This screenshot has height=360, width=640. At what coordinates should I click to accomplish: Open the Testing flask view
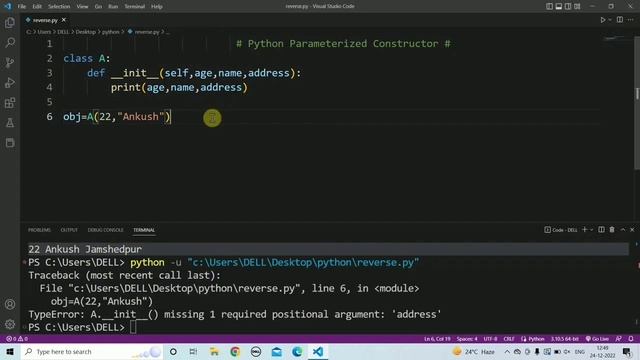tap(10, 122)
